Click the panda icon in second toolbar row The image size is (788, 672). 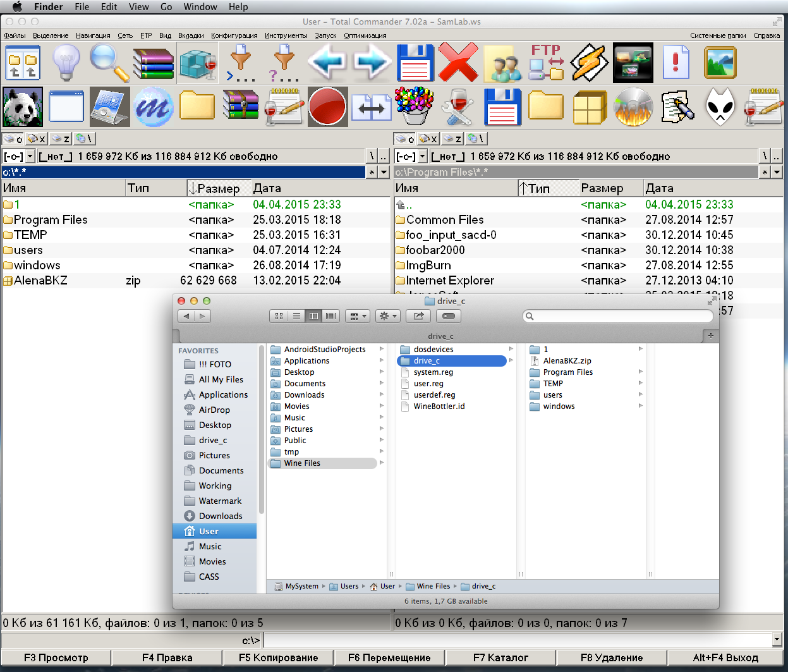(x=23, y=107)
